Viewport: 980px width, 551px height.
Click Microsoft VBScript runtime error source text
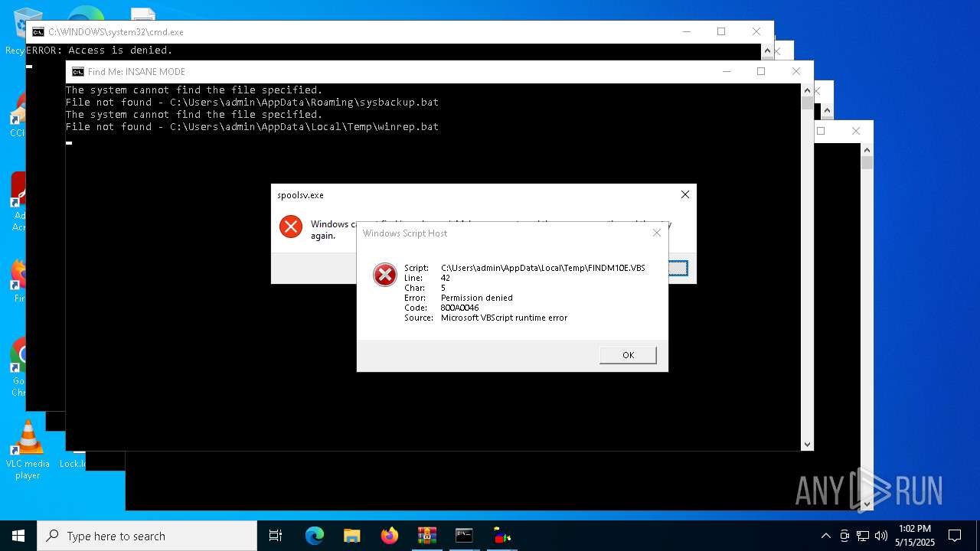pyautogui.click(x=504, y=318)
